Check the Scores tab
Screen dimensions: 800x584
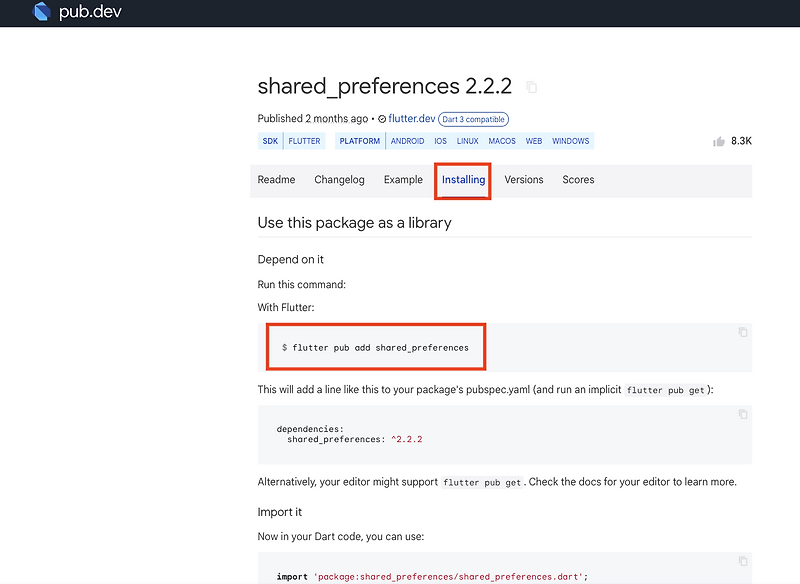pos(578,180)
